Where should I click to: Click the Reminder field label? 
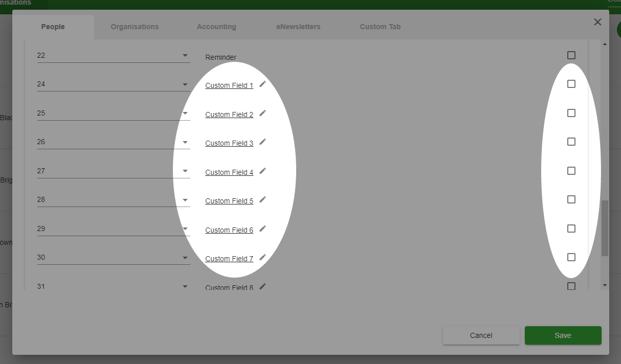click(x=221, y=57)
